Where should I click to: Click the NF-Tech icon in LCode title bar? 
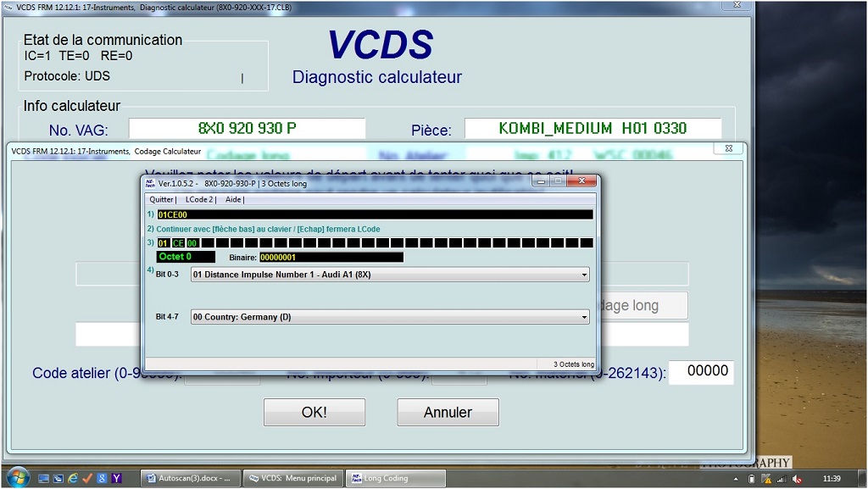click(x=149, y=183)
